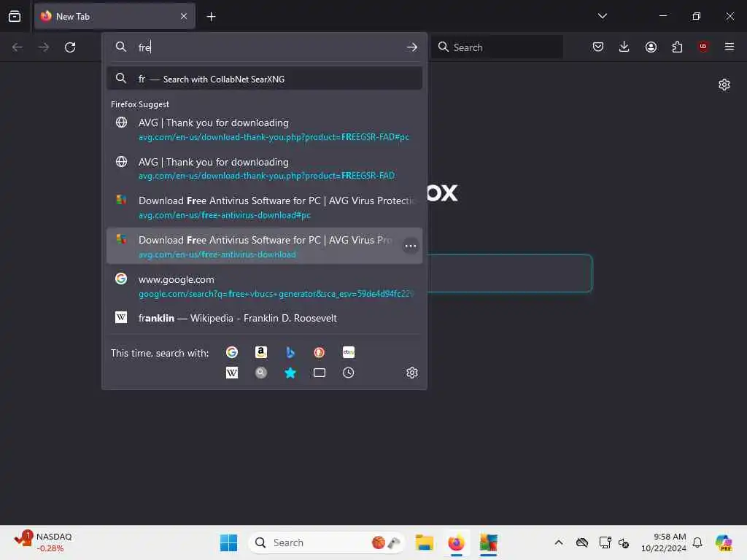747x560 pixels.
Task: Open clock showing 9:58 AM
Action: point(663,542)
